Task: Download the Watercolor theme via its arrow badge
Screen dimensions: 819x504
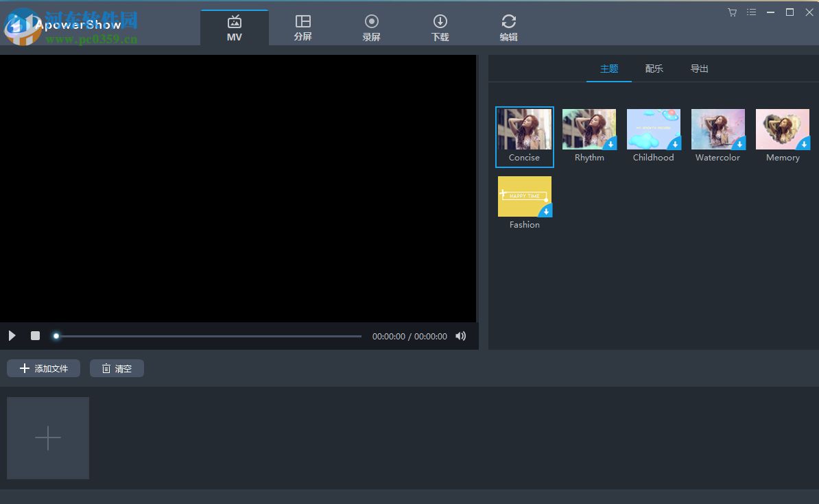Action: tap(739, 143)
